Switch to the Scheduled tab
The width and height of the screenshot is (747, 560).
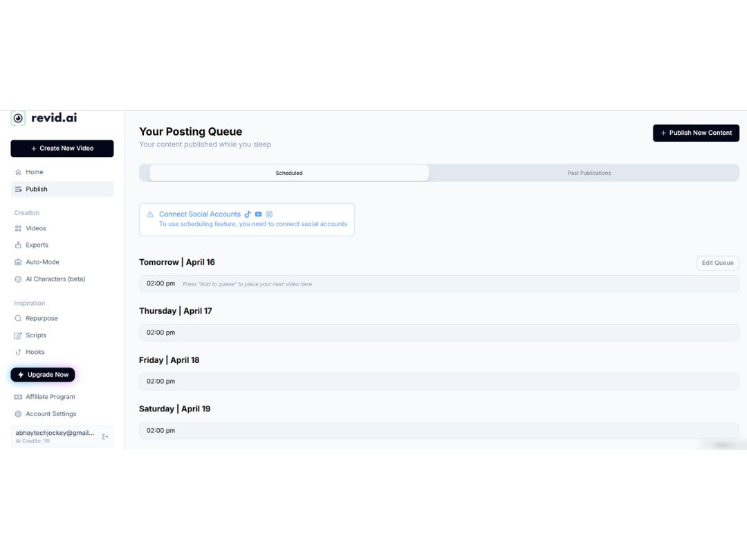coord(289,173)
